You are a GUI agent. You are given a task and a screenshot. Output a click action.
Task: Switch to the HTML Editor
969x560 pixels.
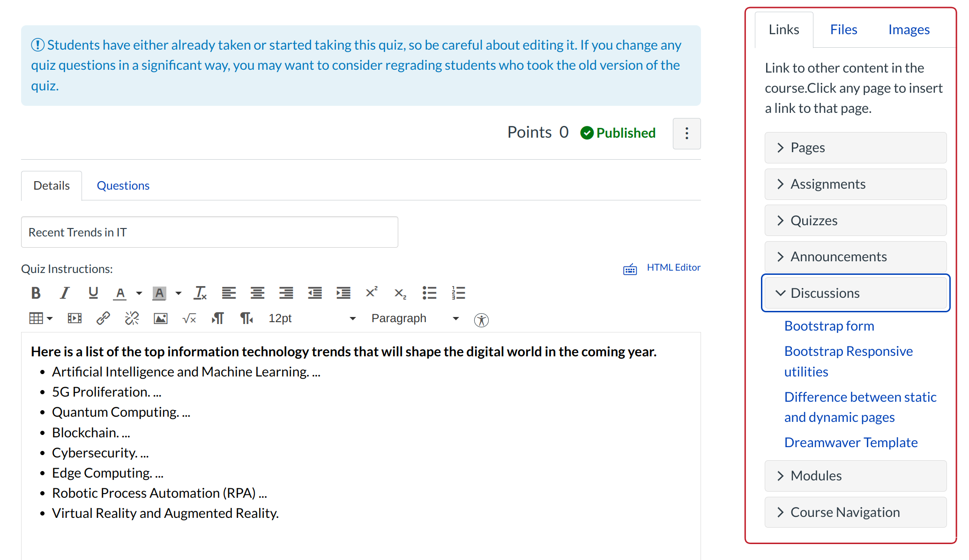(x=674, y=267)
